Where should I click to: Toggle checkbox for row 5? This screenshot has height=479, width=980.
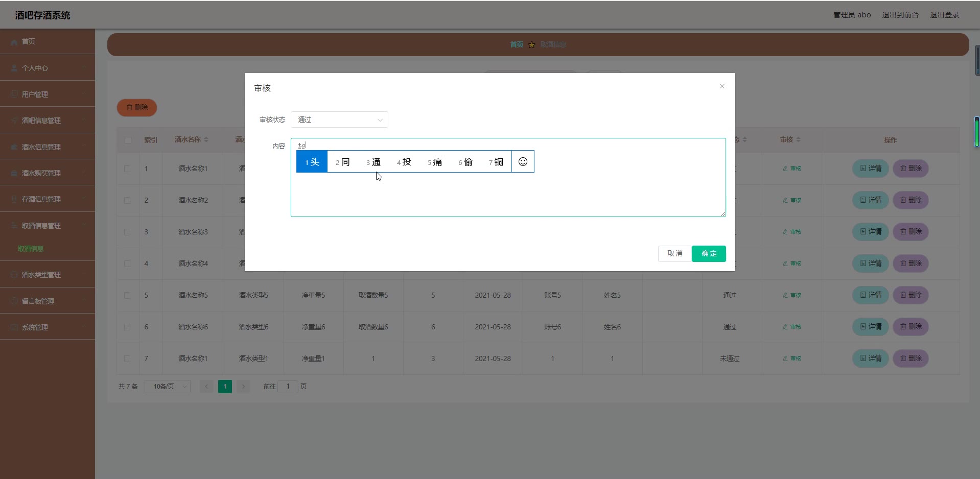pyautogui.click(x=127, y=295)
